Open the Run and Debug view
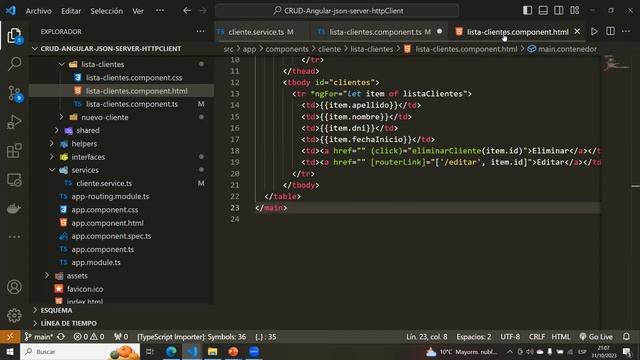Screen dimensions: 640x360 [x=14, y=122]
